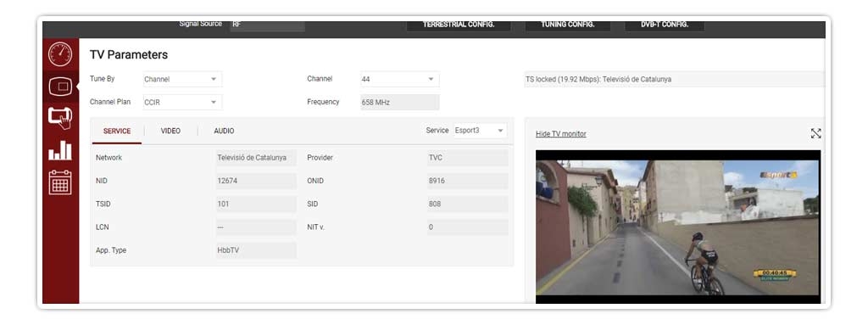Click the Frequency 658 MHz field
868x325 pixels.
pos(400,103)
